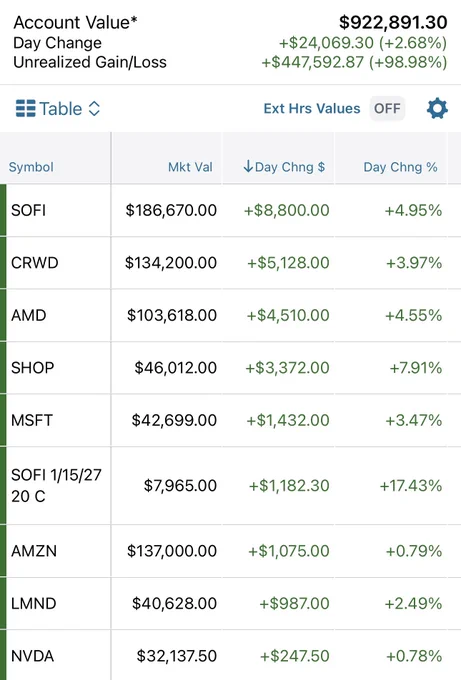Select the SHOP symbol
461x680 pixels.
(x=33, y=368)
